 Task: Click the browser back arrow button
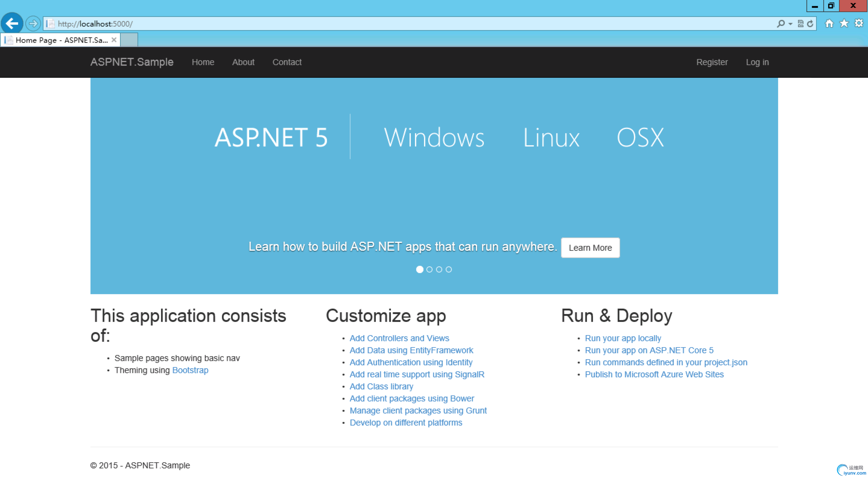pos(12,24)
